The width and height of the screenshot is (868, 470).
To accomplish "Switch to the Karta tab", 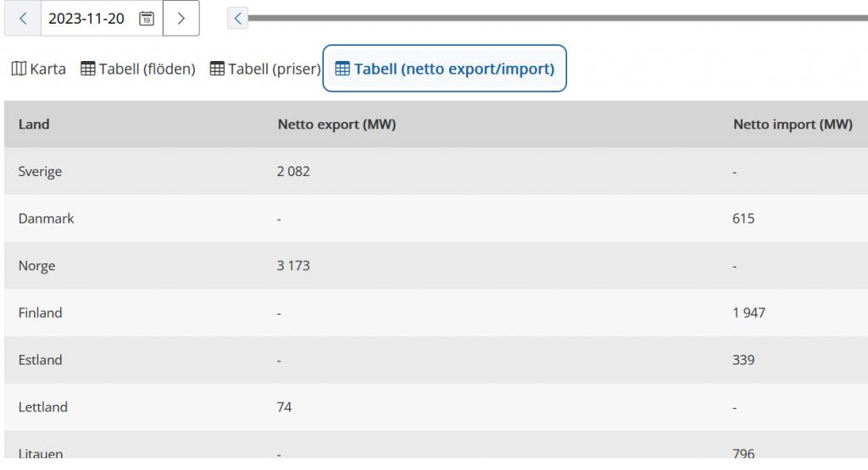I will [x=47, y=69].
